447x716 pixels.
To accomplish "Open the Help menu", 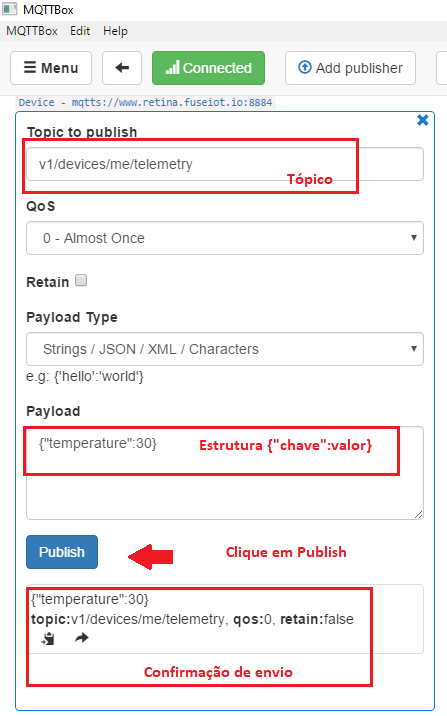I will (x=115, y=31).
